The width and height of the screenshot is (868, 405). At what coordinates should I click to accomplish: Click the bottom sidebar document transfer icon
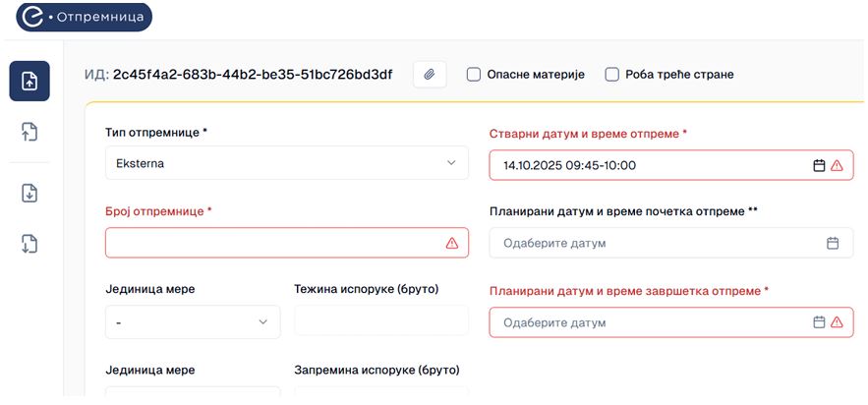[29, 244]
